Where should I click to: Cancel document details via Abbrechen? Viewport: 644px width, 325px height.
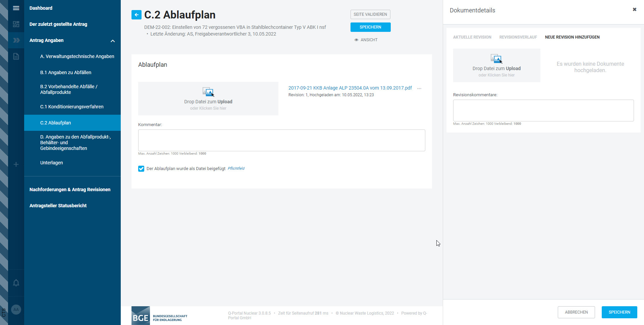[576, 312]
